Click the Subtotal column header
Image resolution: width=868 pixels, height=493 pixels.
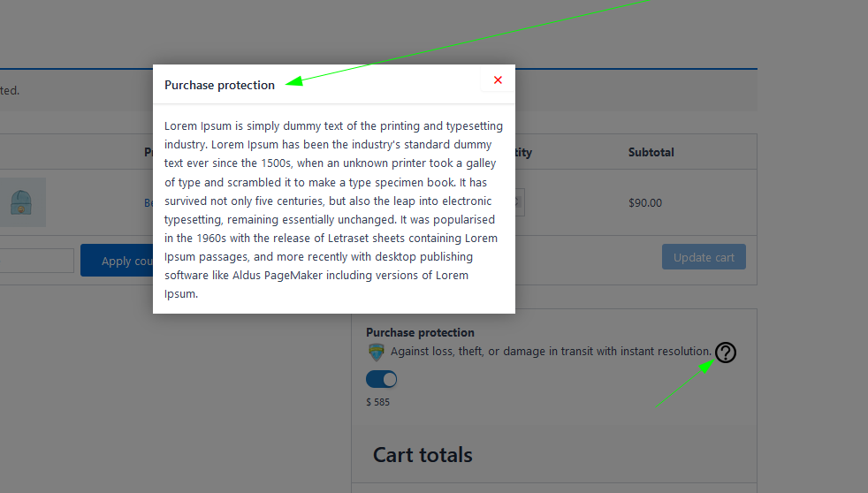pyautogui.click(x=651, y=152)
